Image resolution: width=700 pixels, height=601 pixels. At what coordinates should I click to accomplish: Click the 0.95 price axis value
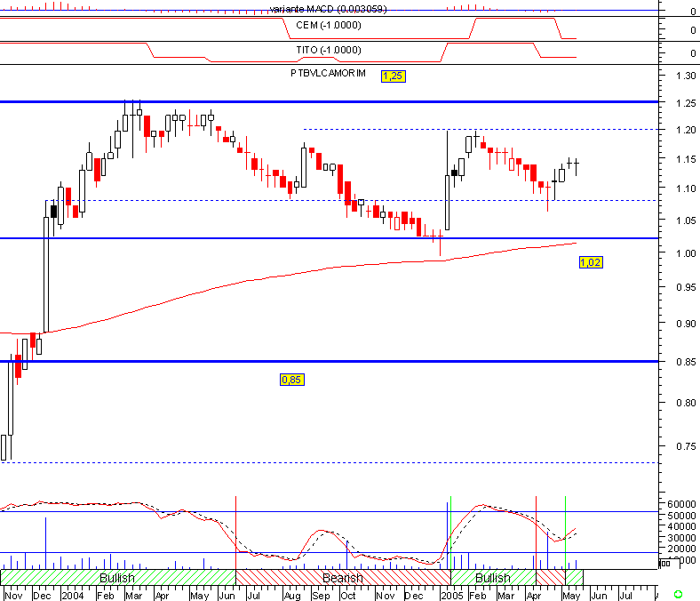686,287
